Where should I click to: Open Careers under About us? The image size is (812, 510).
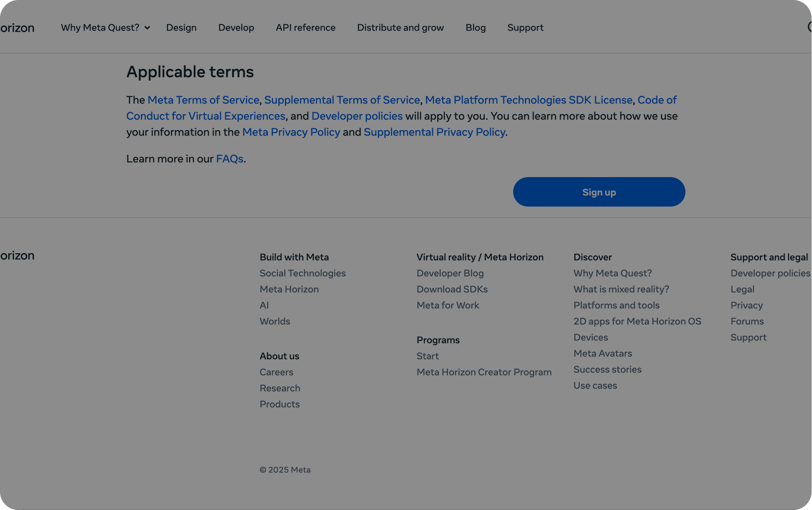[x=276, y=372]
